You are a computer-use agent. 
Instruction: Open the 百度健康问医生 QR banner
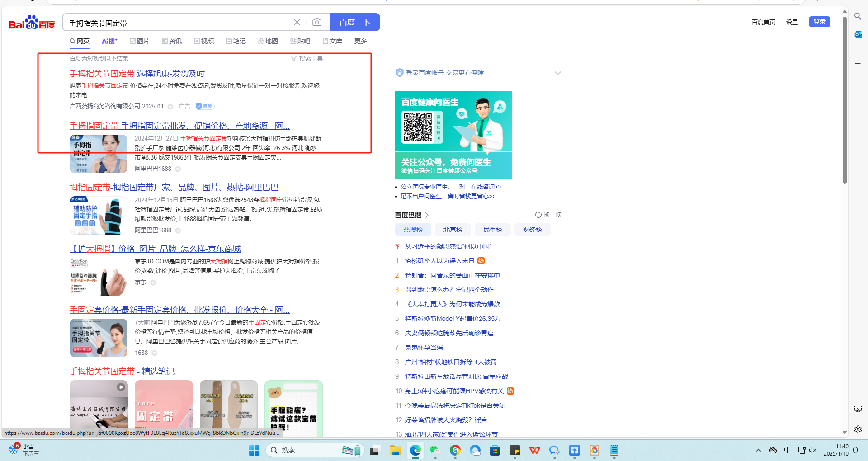pyautogui.click(x=453, y=135)
